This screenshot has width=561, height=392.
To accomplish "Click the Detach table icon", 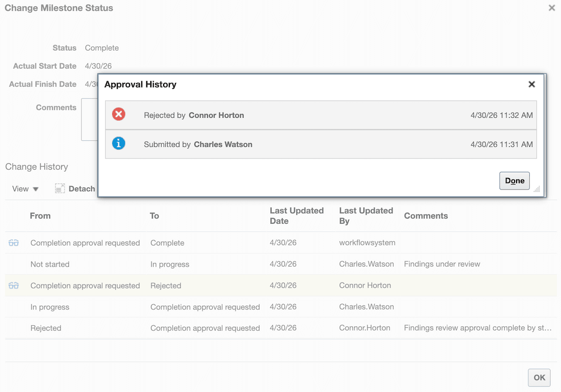I will pyautogui.click(x=60, y=189).
